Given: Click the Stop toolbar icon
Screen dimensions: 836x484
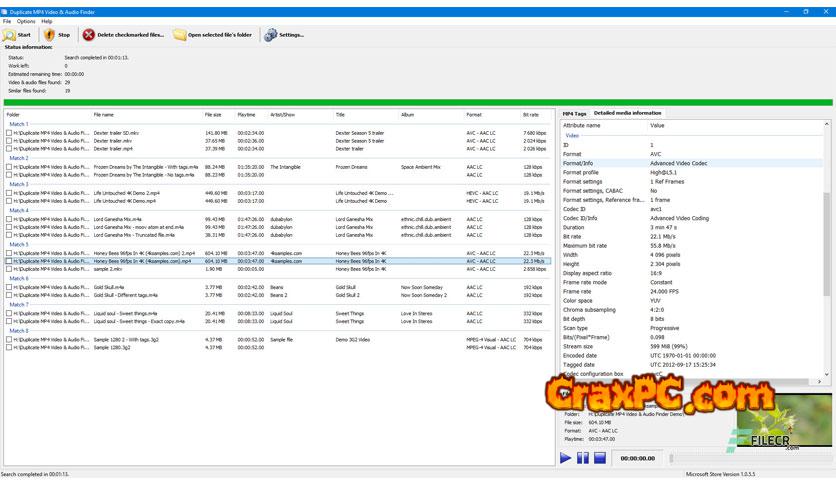Looking at the screenshot, I should pyautogui.click(x=50, y=35).
